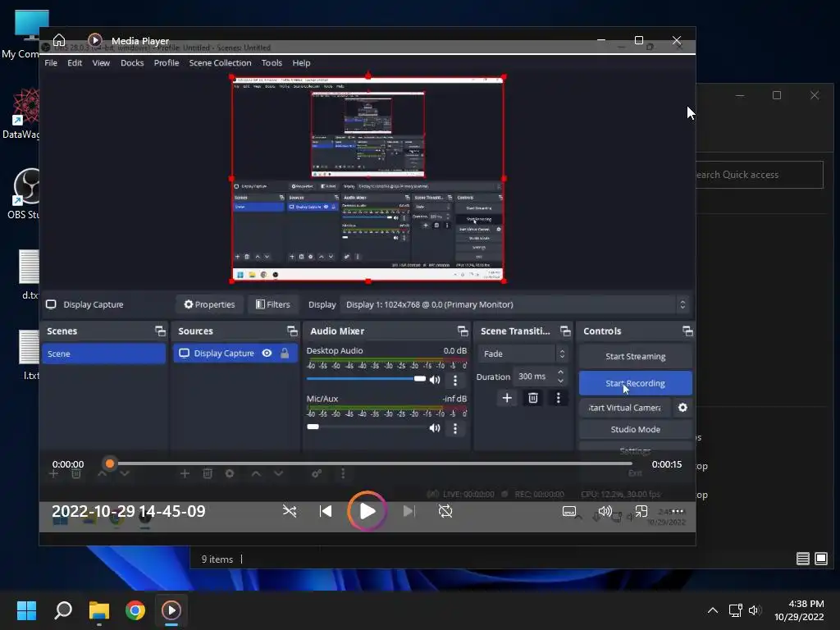Add a transition with the plus icon
Viewport: 840px width, 630px height.
pos(507,398)
